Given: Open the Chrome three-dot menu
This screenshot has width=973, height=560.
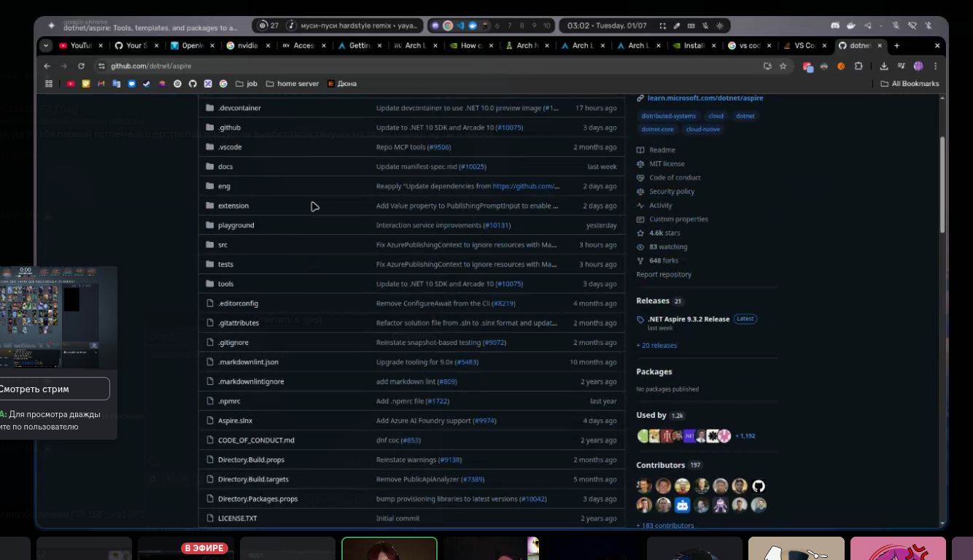Looking at the screenshot, I should [935, 66].
